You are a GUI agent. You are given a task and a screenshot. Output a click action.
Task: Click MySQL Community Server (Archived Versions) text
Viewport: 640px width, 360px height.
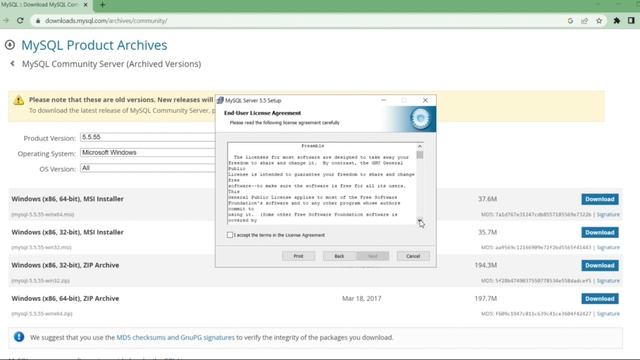tap(111, 64)
